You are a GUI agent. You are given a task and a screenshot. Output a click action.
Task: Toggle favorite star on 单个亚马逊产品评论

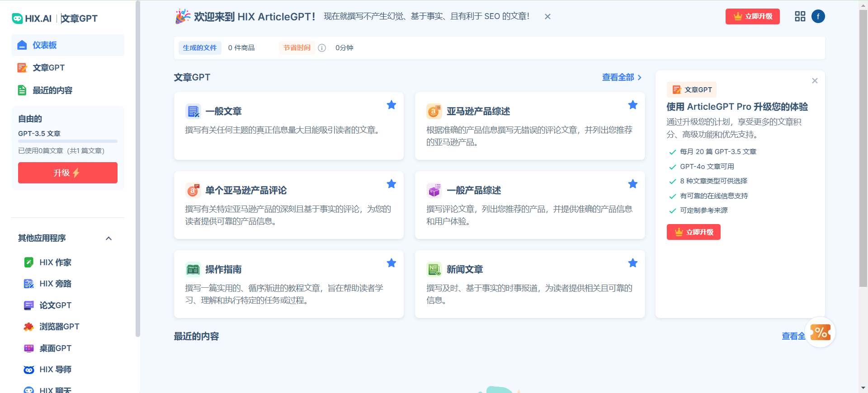coord(392,184)
